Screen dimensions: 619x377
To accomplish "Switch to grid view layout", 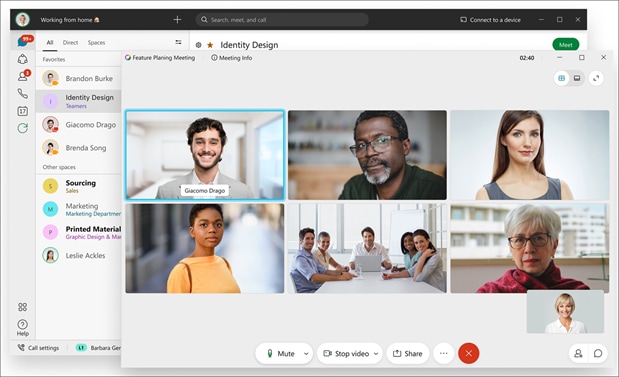I will click(x=561, y=78).
